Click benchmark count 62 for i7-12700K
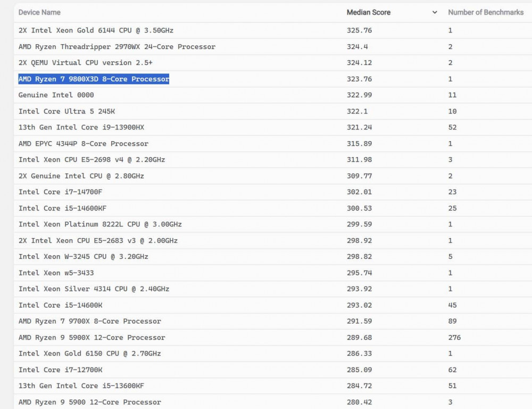532x409 pixels. pyautogui.click(x=452, y=370)
